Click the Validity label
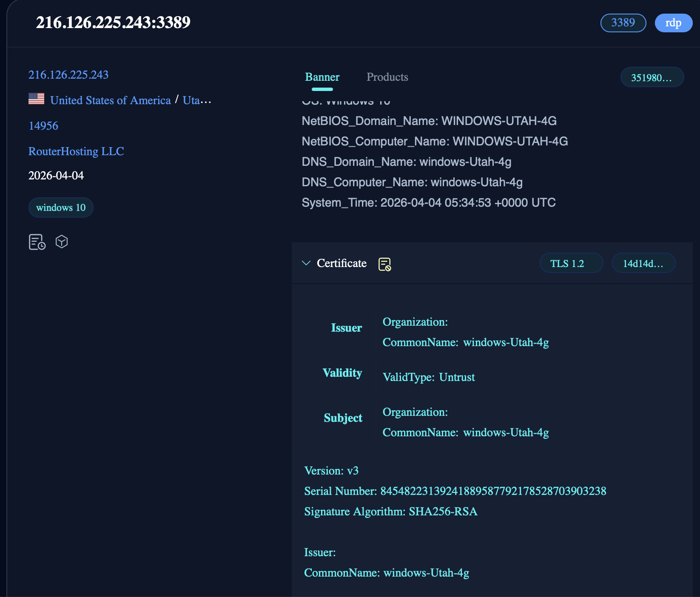 pos(342,373)
